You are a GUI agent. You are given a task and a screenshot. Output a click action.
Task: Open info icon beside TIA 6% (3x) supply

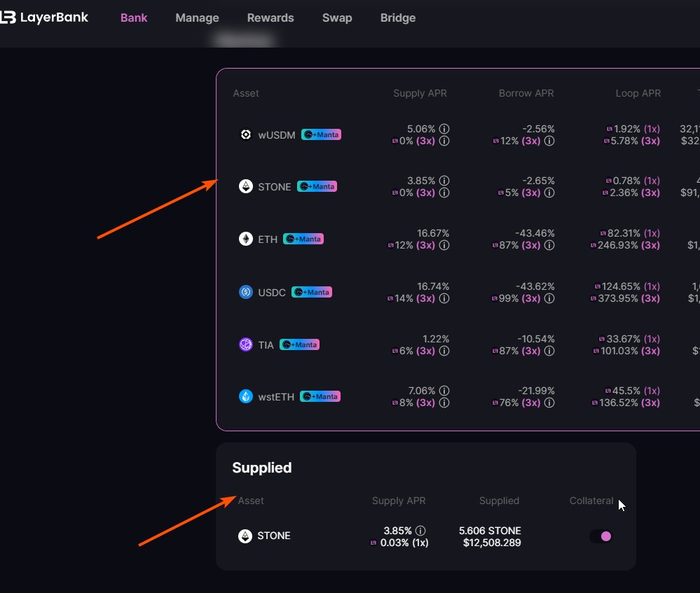[x=444, y=351]
